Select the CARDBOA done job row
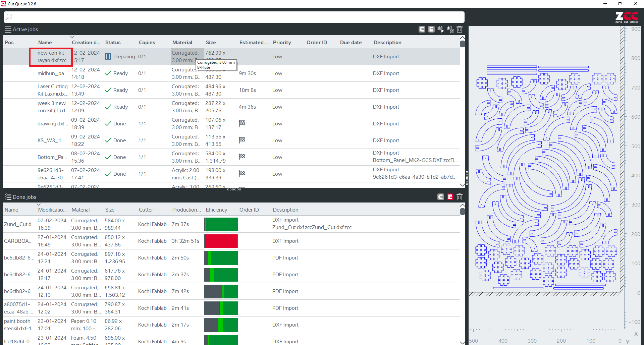644x345 pixels. [18, 241]
